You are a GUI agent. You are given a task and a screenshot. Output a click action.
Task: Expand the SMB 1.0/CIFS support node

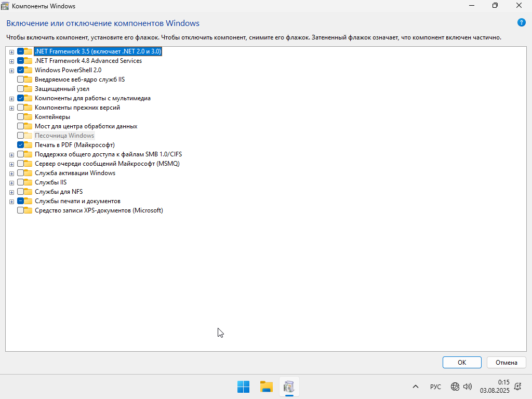[11, 155]
